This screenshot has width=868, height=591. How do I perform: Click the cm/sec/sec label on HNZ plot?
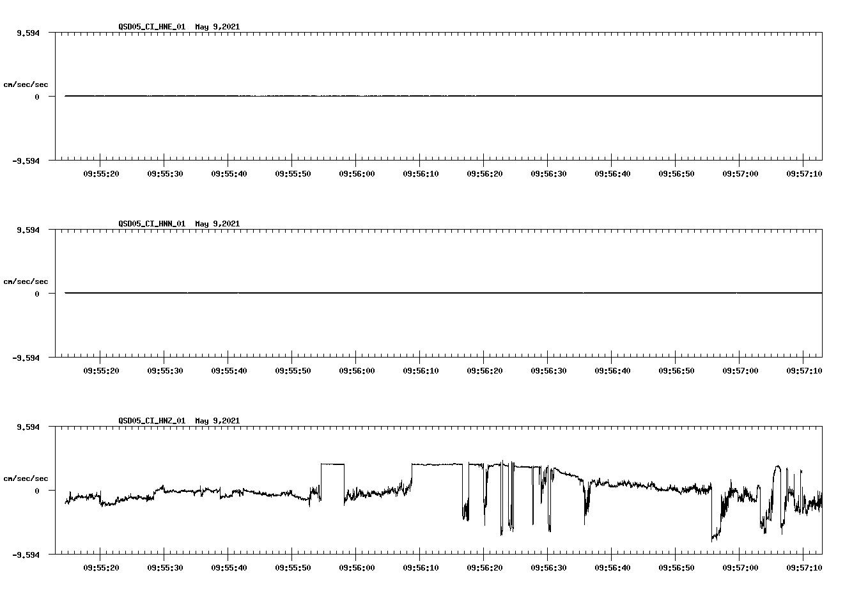click(26, 478)
